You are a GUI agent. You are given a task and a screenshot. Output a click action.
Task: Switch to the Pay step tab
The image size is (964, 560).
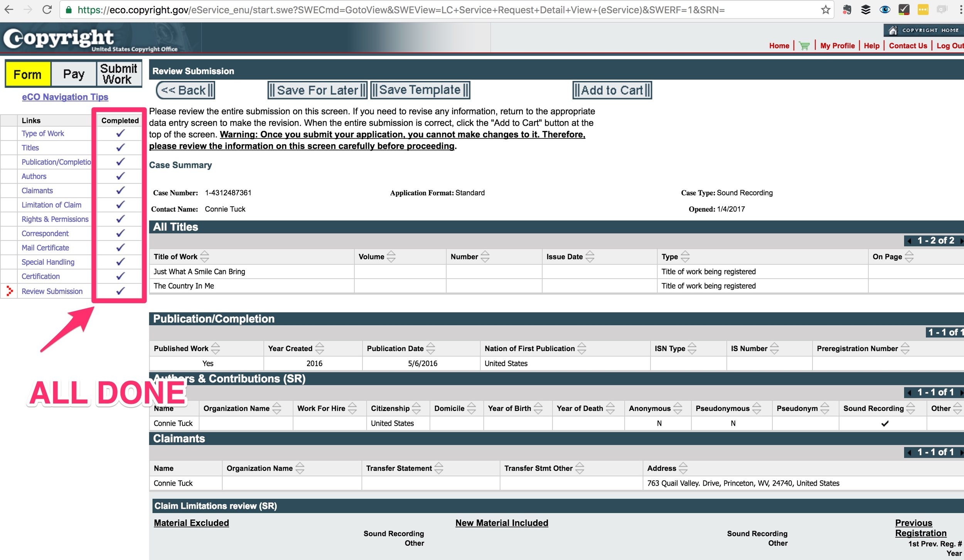click(74, 74)
